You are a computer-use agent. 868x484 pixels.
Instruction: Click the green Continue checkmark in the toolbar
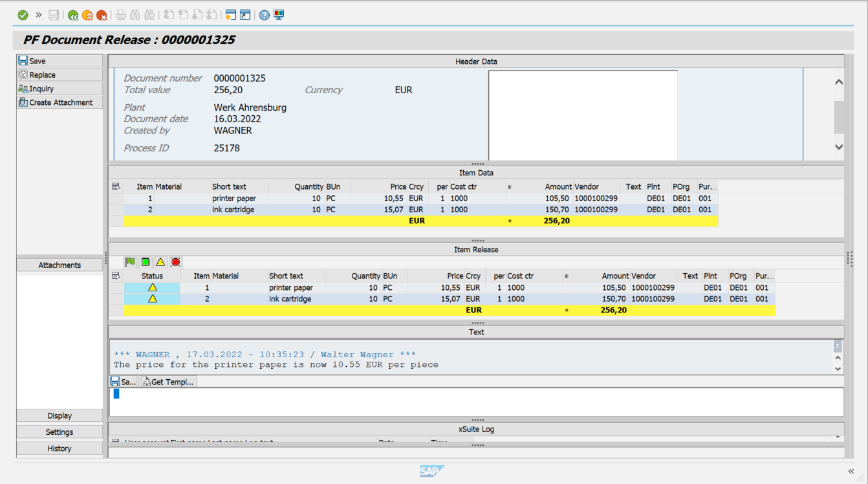click(23, 14)
